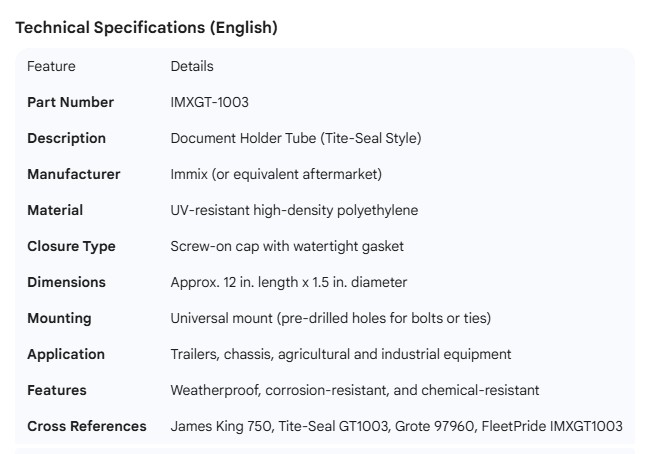Select the Dimensions row label

(66, 282)
